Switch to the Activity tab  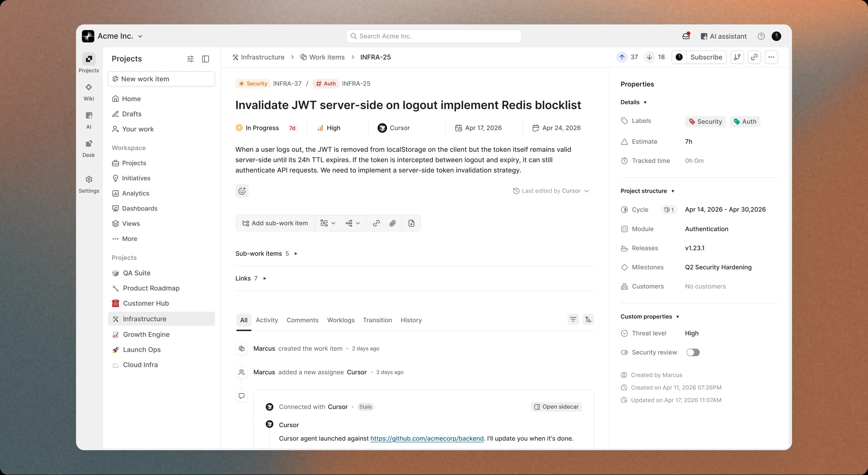(x=267, y=320)
